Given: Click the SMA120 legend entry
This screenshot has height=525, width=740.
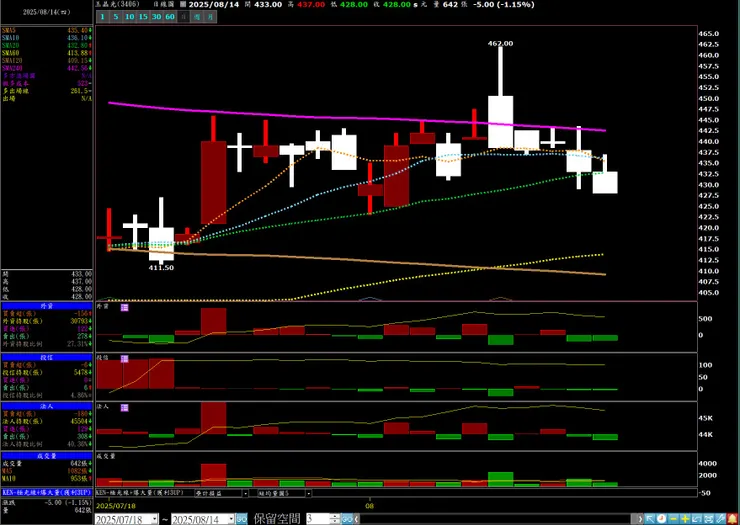Looking at the screenshot, I should (47, 60).
